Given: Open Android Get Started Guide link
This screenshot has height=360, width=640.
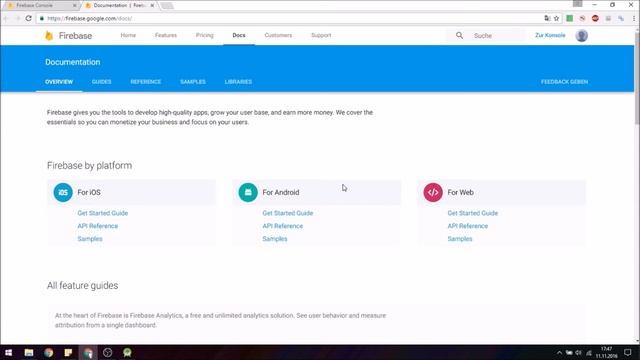Looking at the screenshot, I should pos(288,213).
